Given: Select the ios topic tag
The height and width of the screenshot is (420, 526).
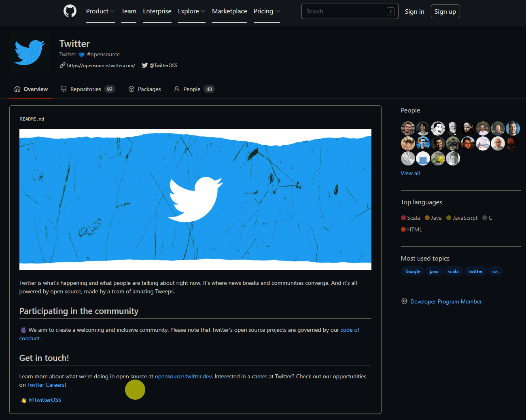Looking at the screenshot, I should [495, 272].
